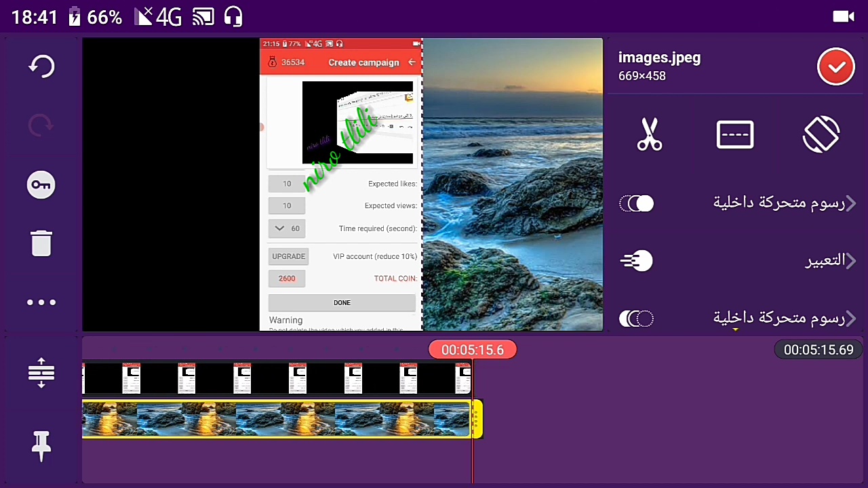Tap the battery 66% indicator
This screenshot has width=868, height=488.
(x=96, y=17)
